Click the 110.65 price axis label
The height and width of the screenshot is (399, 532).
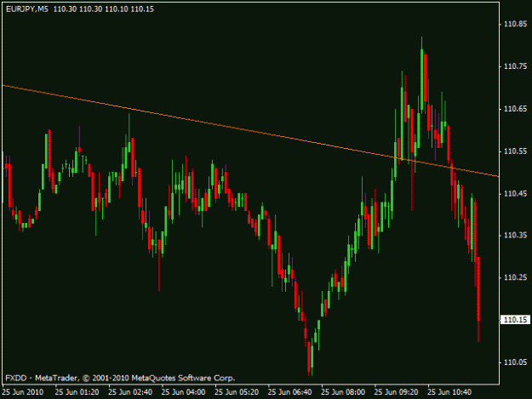pos(515,109)
